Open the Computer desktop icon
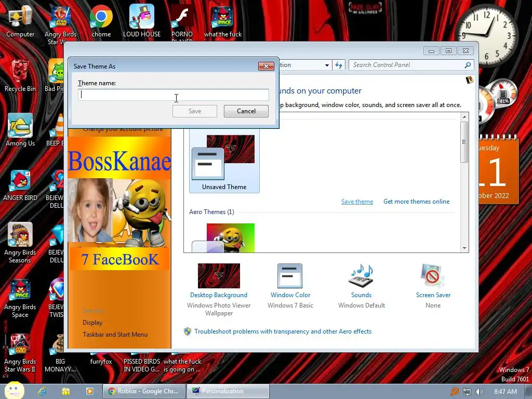 [20, 20]
